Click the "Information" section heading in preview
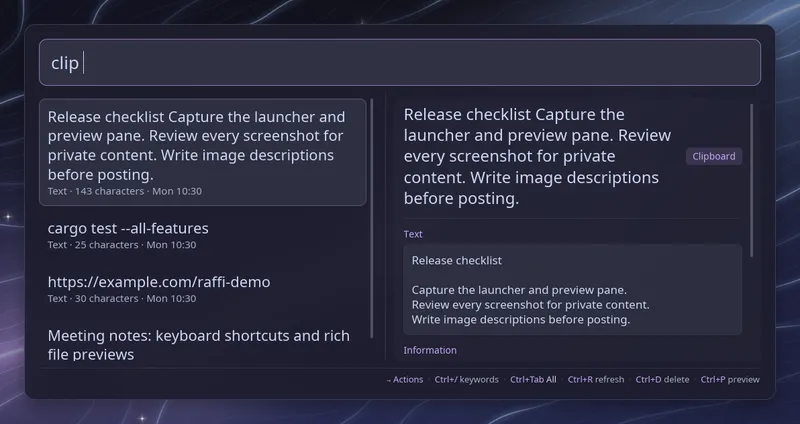 430,350
